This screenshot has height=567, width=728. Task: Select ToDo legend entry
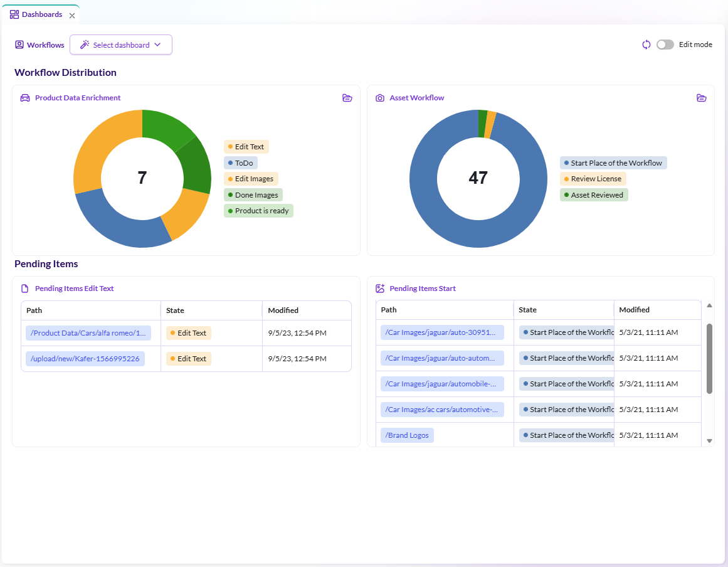241,163
